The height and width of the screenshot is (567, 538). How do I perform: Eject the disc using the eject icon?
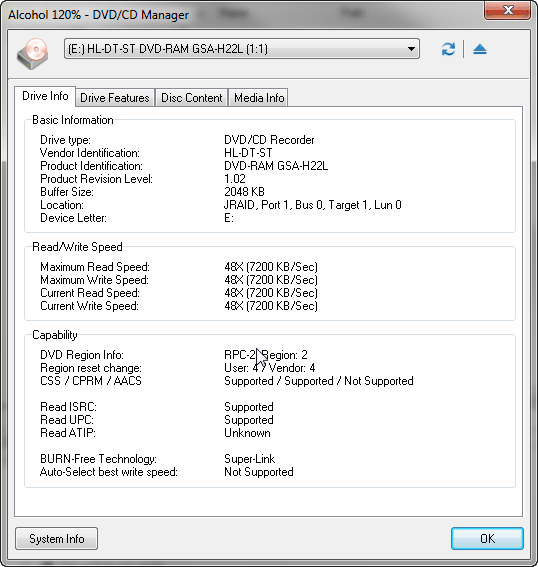[480, 49]
